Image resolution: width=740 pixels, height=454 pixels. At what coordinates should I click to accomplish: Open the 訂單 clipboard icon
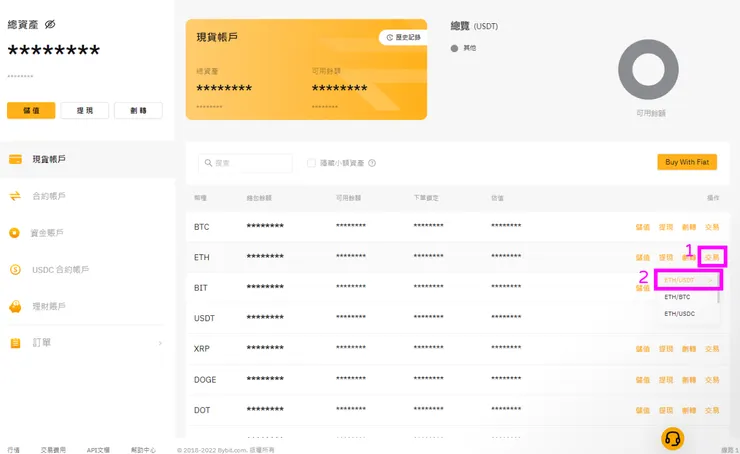15,343
